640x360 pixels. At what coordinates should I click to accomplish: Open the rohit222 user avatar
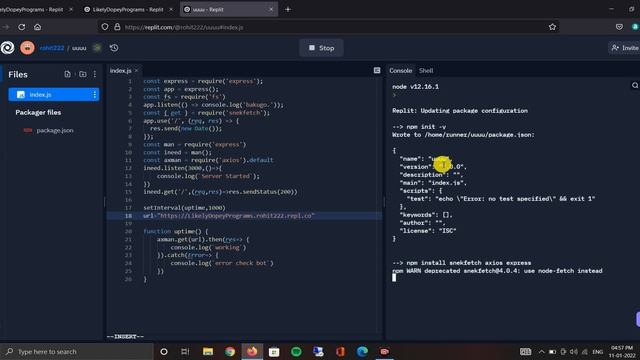27,48
